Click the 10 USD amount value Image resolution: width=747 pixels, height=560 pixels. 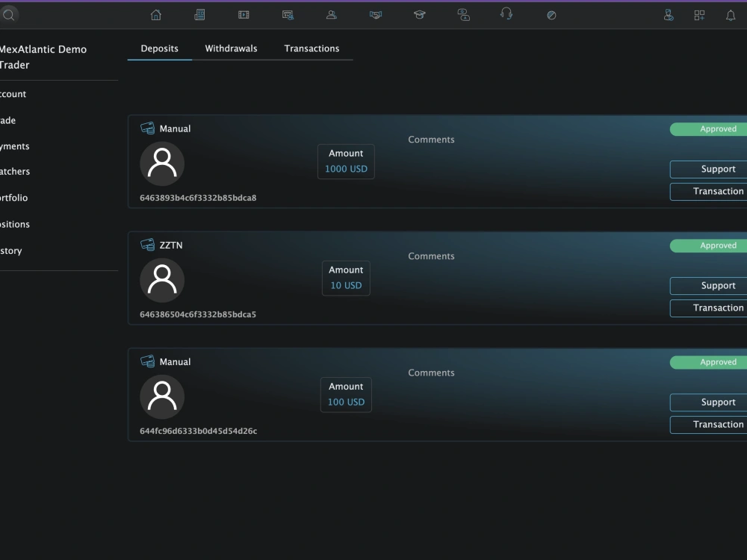[x=346, y=286]
